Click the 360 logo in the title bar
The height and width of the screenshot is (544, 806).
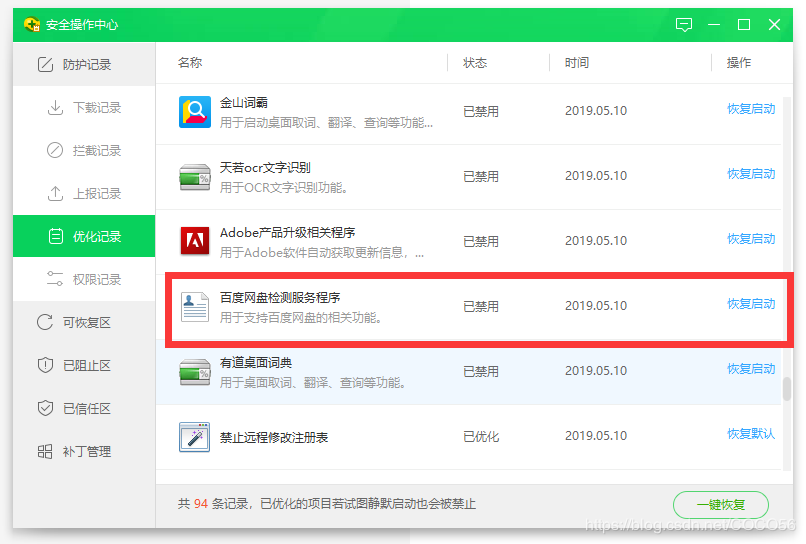point(32,24)
